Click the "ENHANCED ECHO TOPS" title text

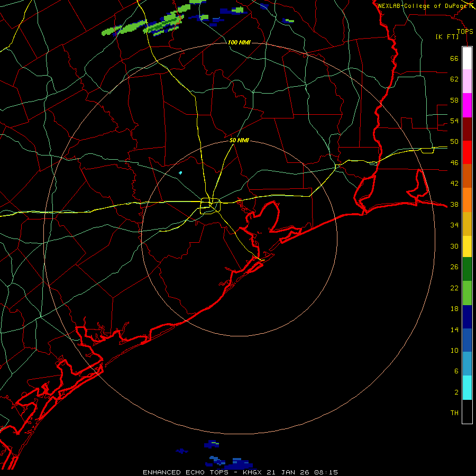point(185,472)
